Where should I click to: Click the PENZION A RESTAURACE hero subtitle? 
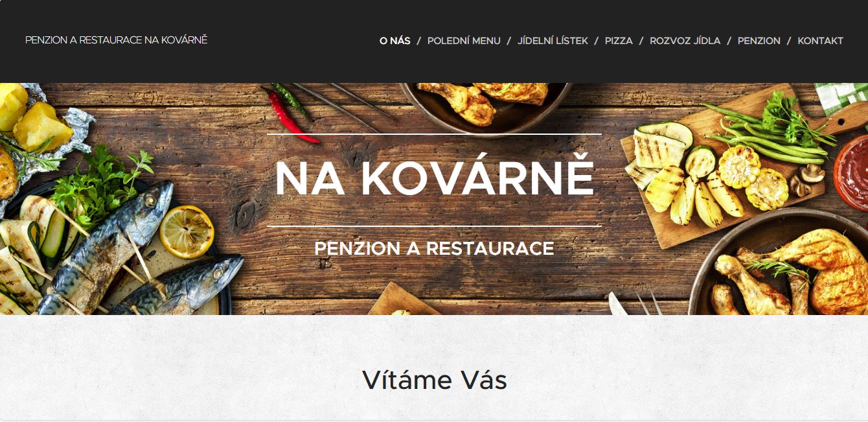(434, 248)
